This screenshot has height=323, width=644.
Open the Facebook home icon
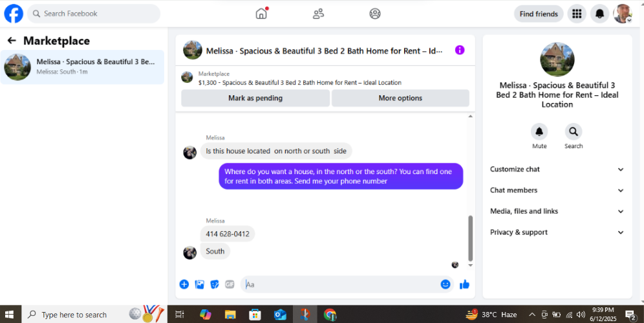click(x=261, y=14)
